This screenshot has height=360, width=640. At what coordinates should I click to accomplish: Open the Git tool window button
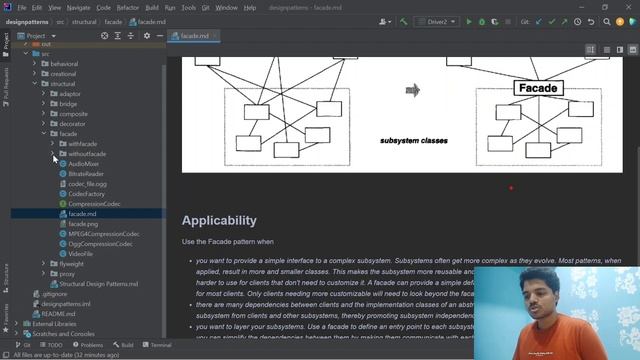pos(23,345)
